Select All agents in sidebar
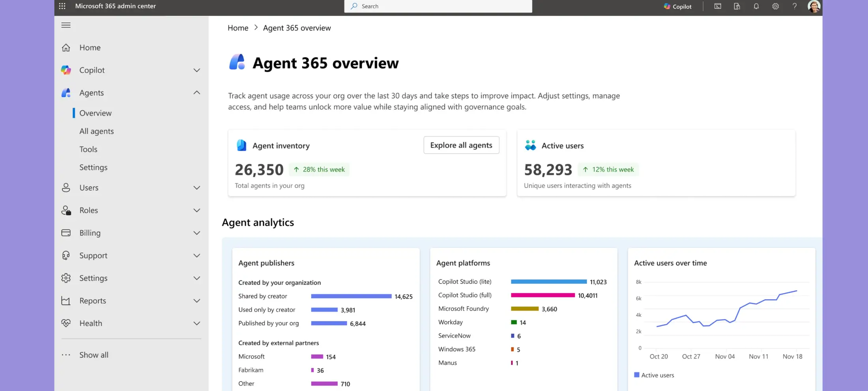868x391 pixels. 97,131
